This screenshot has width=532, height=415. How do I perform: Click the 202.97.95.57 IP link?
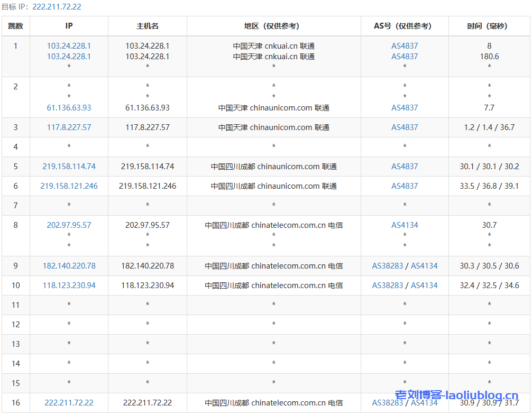click(69, 225)
